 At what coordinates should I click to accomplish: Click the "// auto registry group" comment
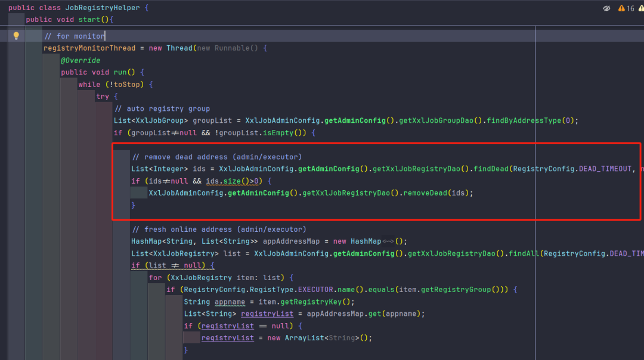162,109
